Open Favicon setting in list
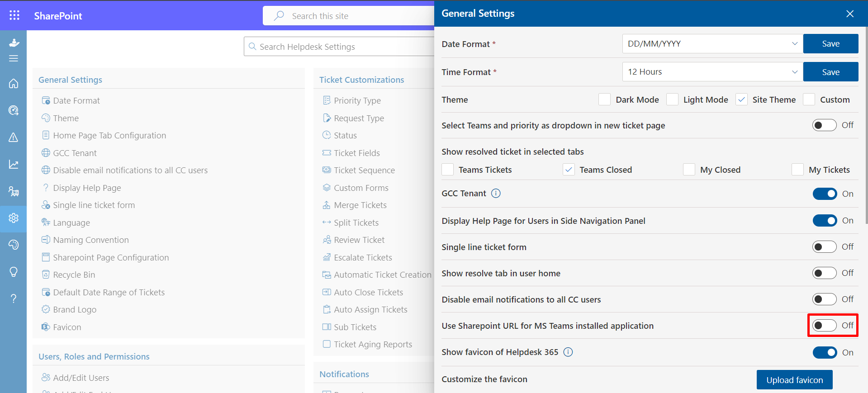 coord(61,327)
